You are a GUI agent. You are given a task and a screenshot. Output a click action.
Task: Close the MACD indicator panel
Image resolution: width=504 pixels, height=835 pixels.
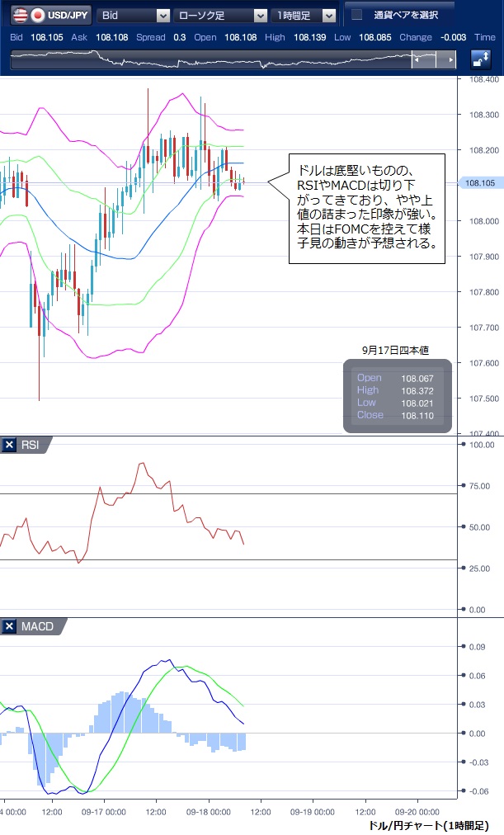pyautogui.click(x=10, y=627)
